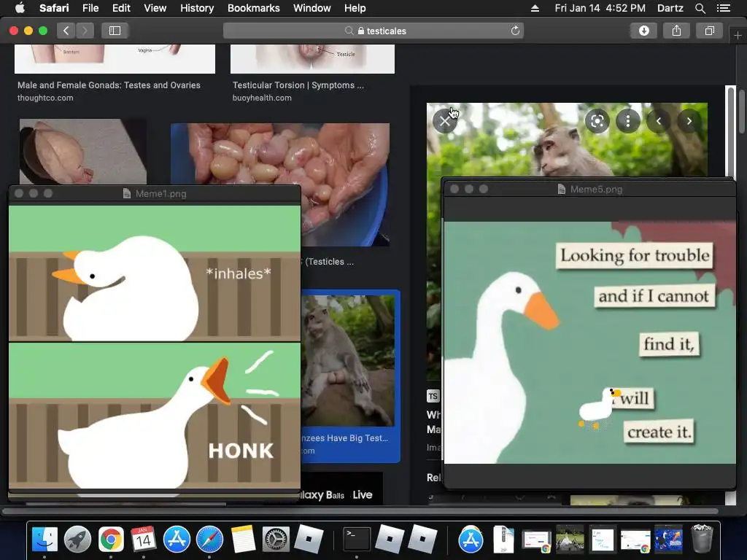747x560 pixels.
Task: Open Trash from the dock
Action: [x=702, y=540]
